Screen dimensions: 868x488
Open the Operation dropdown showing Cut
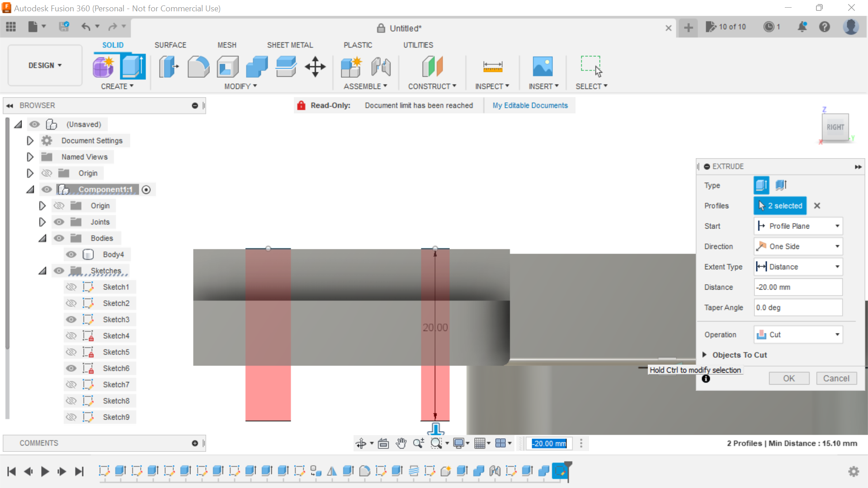798,334
